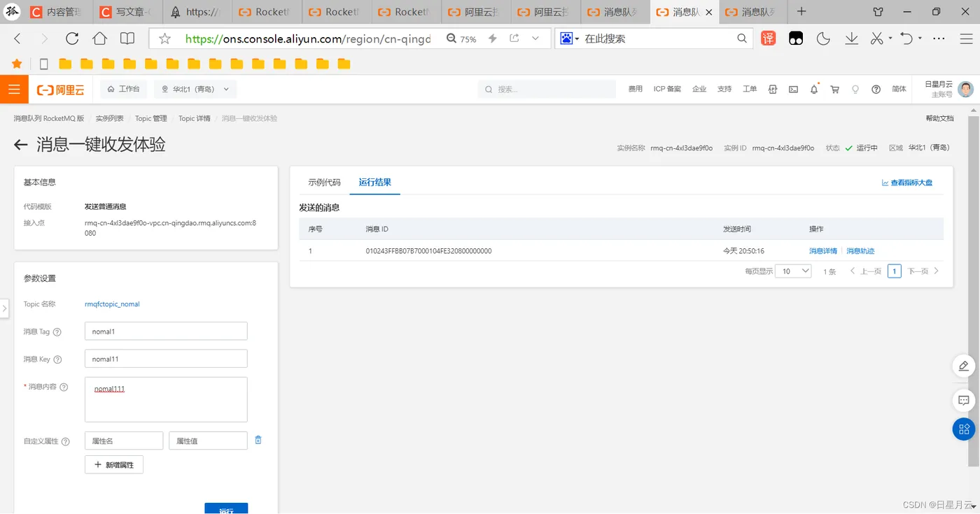The image size is (980, 514).
Task: Expand the collapsed left sidebar arrow
Action: pyautogui.click(x=4, y=308)
